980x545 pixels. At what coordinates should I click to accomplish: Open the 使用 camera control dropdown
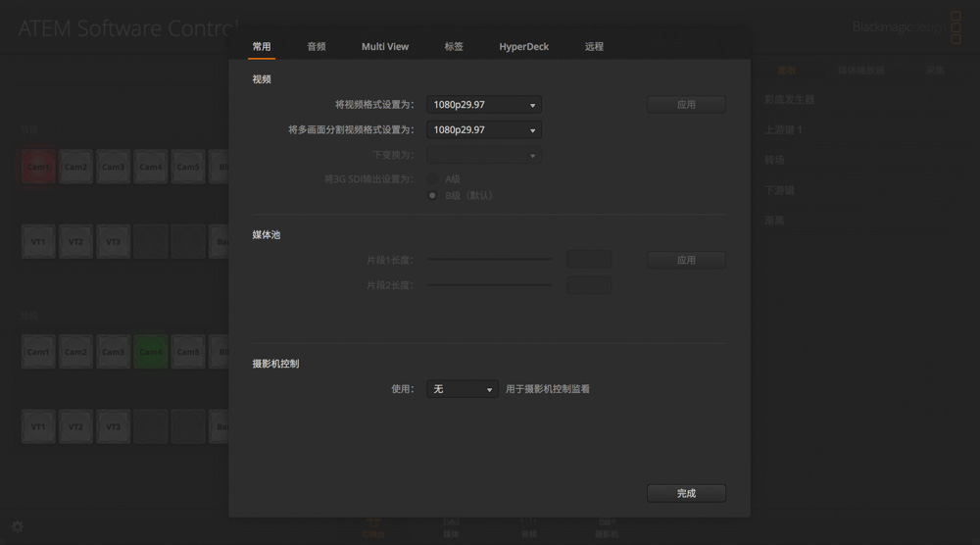tap(463, 389)
